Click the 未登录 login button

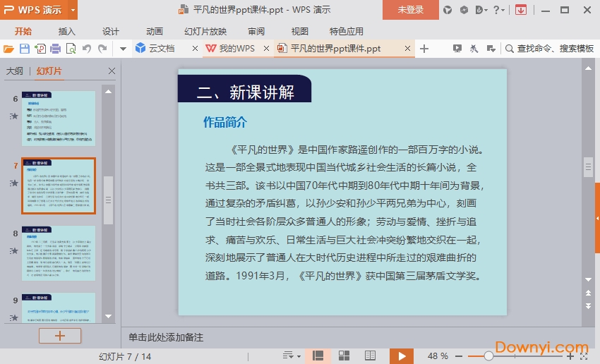click(x=410, y=10)
